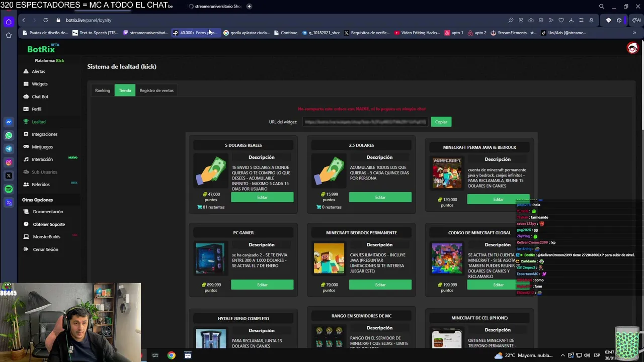Click the Minecraft Bedrock Steve image
Screen dimensions: 644x362
tap(329, 258)
